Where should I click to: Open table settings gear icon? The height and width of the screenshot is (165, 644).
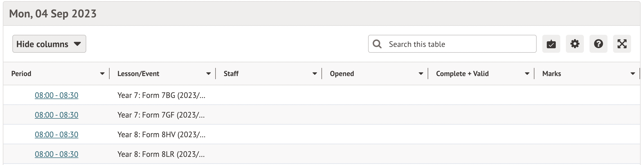point(575,44)
